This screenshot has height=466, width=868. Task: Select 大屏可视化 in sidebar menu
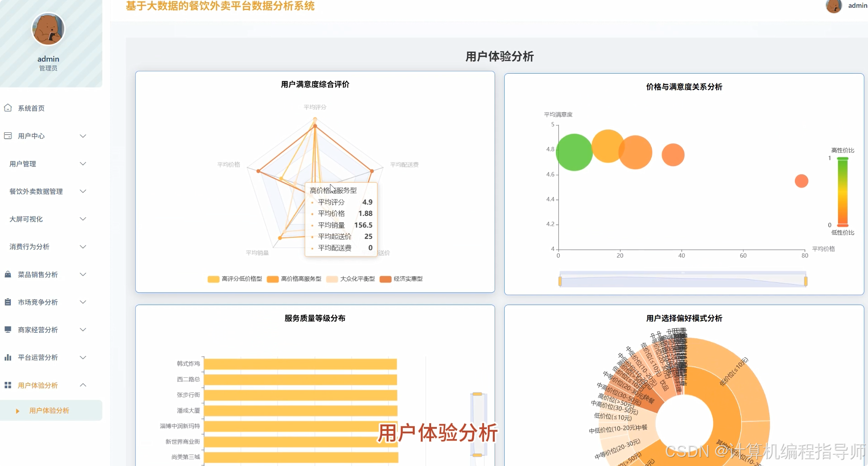tap(45, 219)
